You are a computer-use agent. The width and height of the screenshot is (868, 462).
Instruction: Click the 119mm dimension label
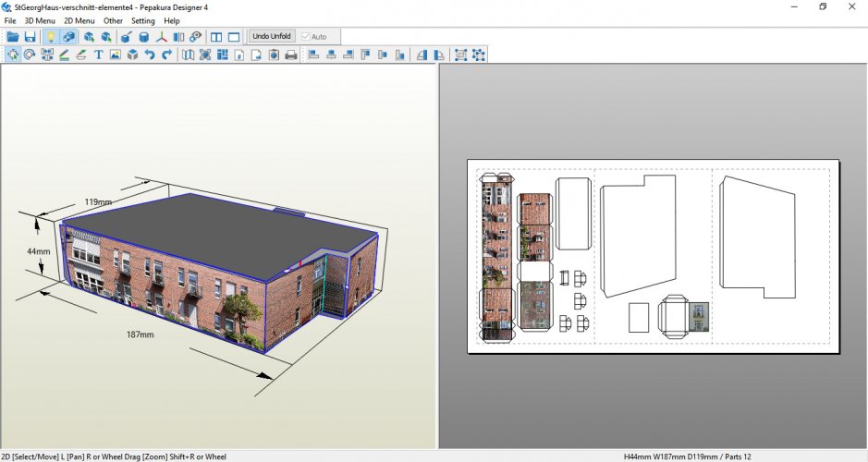pyautogui.click(x=98, y=202)
